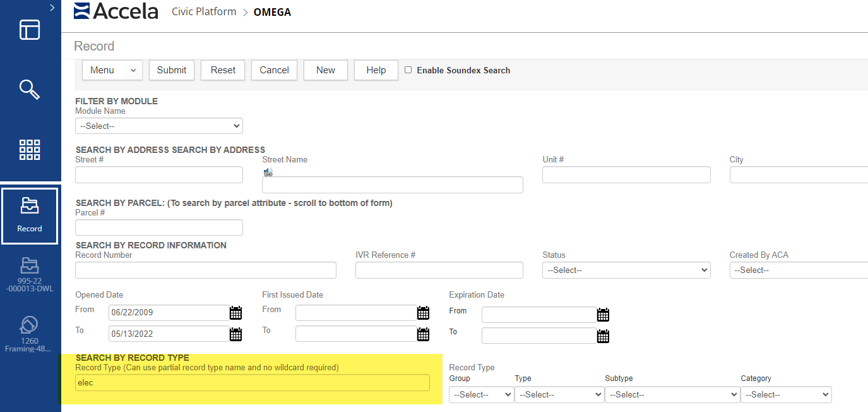Click the magnifying glass search icon
Image resolution: width=868 pixels, height=412 pixels.
30,89
